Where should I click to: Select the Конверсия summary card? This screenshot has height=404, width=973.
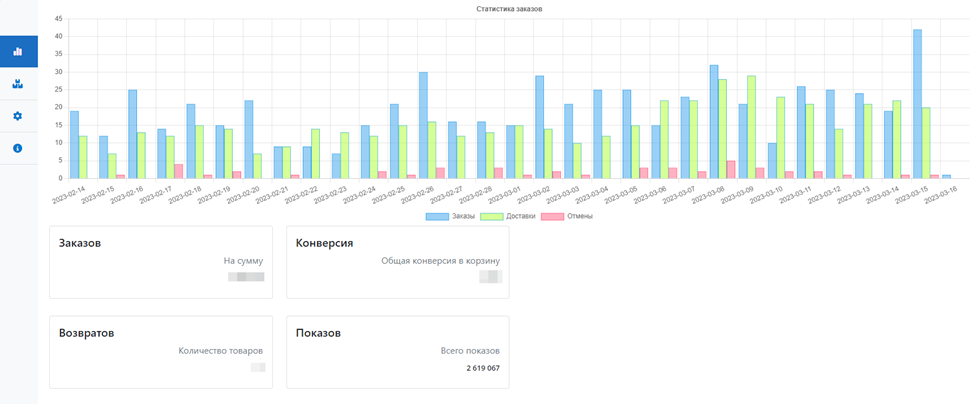[397, 262]
